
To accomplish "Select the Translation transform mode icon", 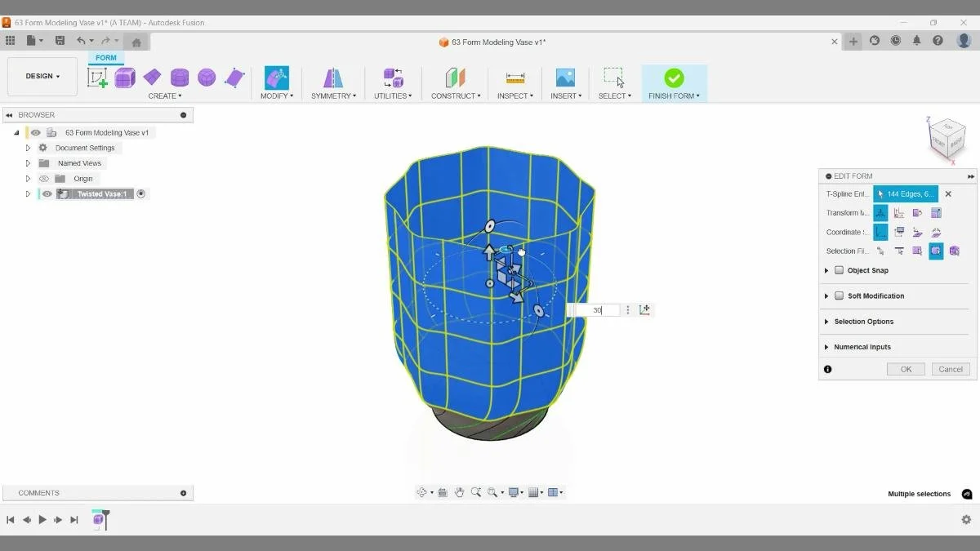I will [x=882, y=212].
